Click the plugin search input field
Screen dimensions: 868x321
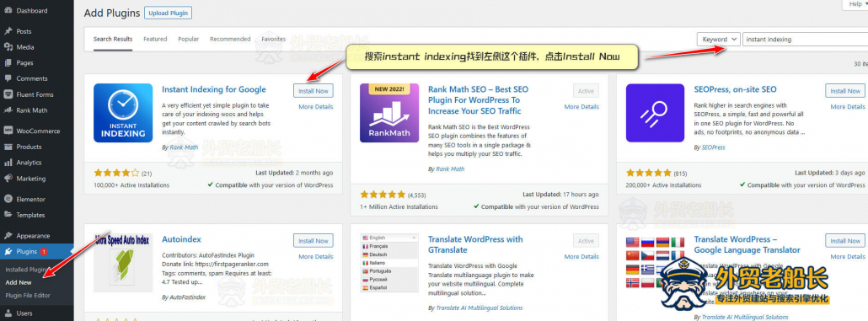[x=805, y=40]
